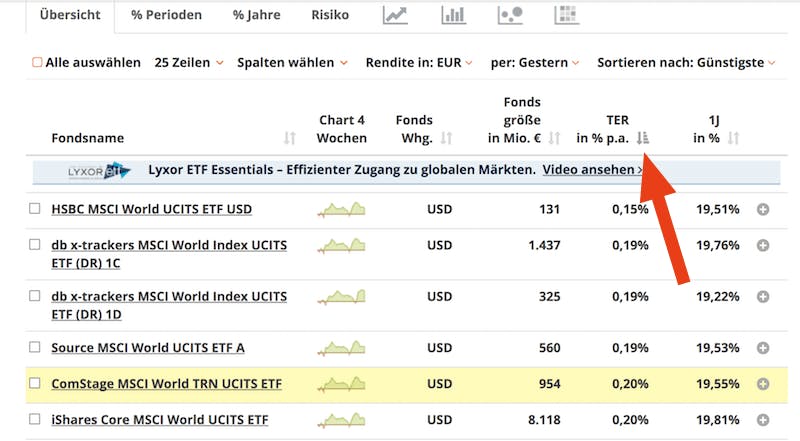This screenshot has height=441, width=800.
Task: Open the bar chart view icon
Action: [x=453, y=15]
